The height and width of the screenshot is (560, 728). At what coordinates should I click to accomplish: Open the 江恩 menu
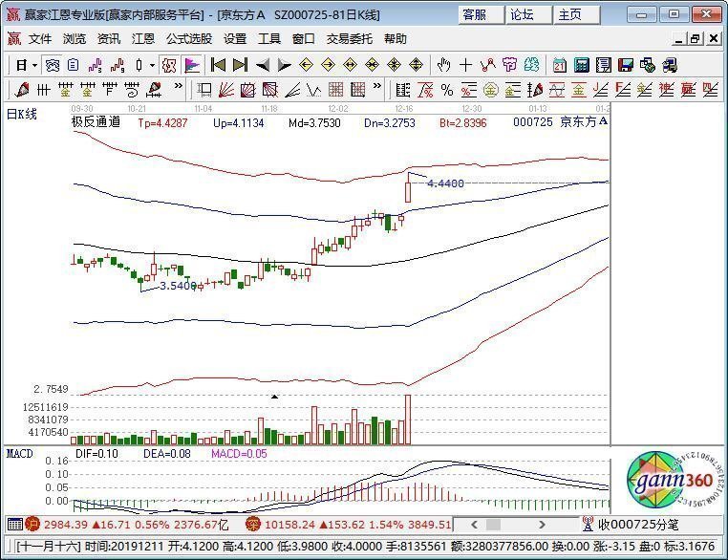click(143, 39)
